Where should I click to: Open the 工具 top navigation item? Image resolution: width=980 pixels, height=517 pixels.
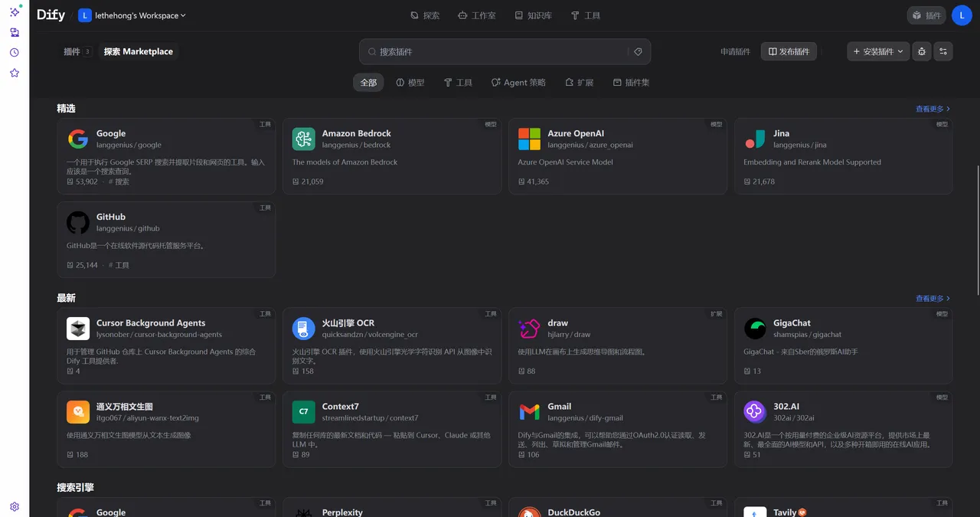(x=586, y=15)
